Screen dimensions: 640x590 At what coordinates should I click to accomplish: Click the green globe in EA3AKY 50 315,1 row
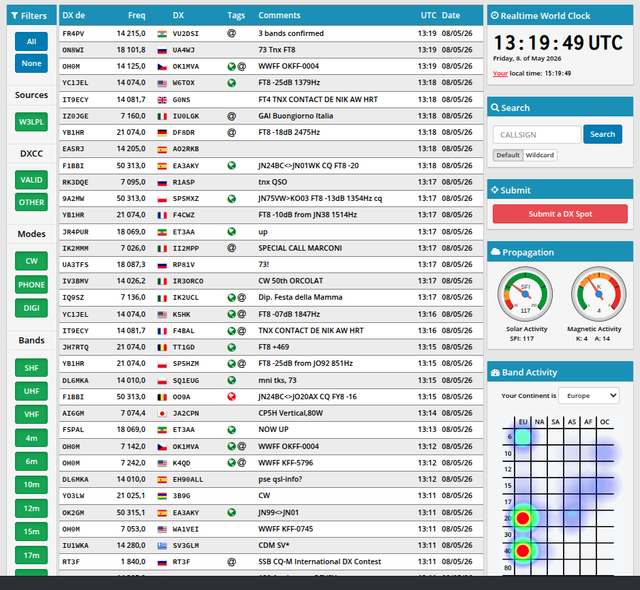point(231,512)
